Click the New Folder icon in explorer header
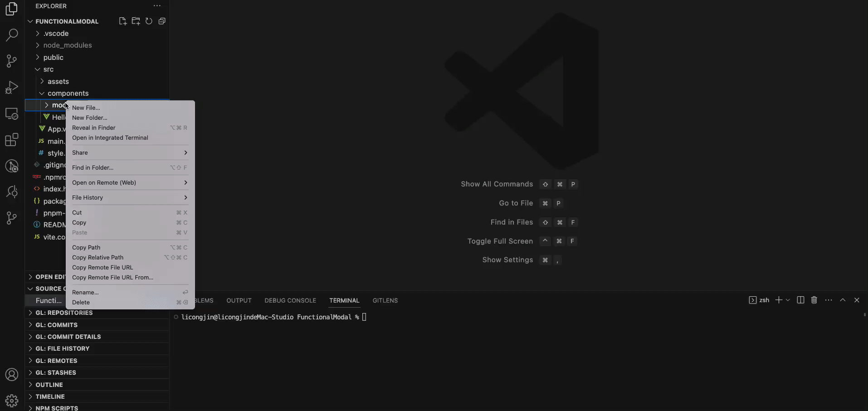868x411 pixels. click(136, 21)
